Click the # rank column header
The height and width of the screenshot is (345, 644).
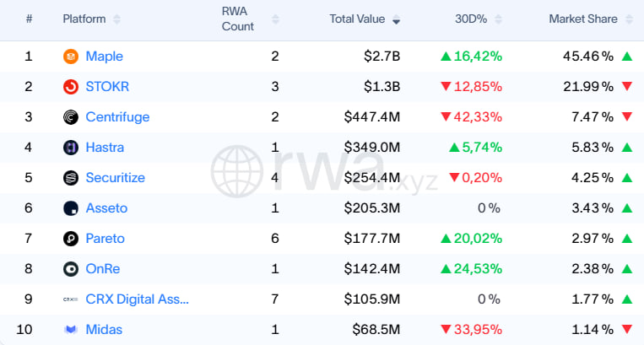coord(29,19)
